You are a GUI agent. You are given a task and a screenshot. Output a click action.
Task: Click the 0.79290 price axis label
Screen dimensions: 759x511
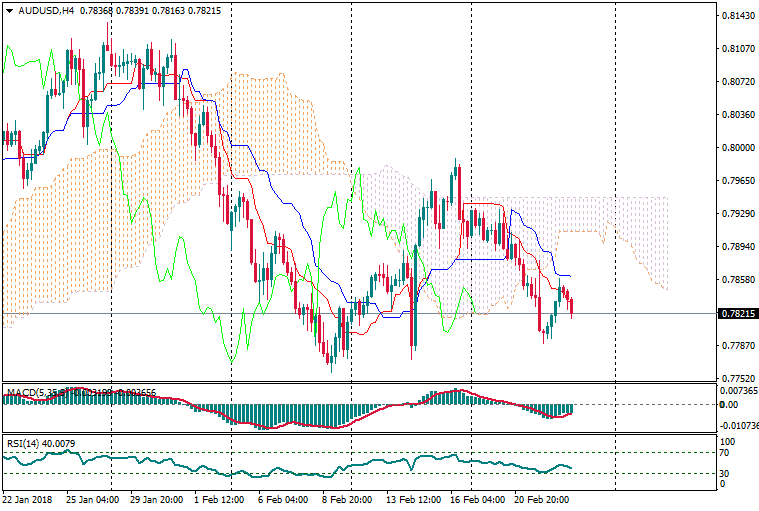click(737, 214)
